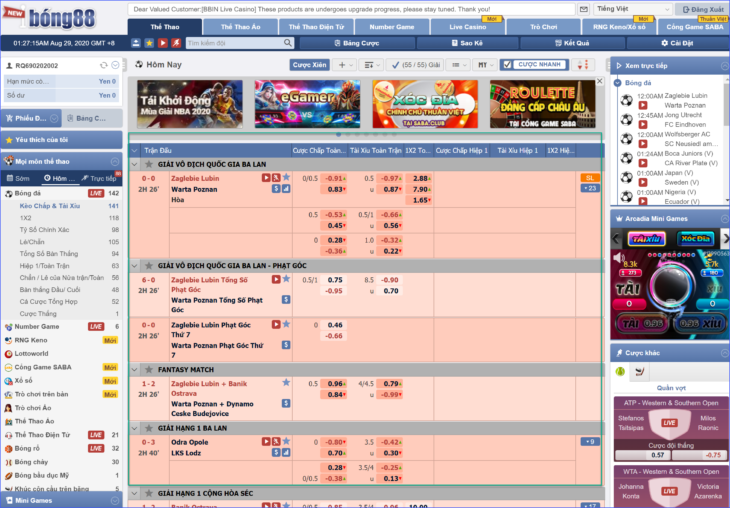This screenshot has width=730, height=508.
Task: Toggle the (55 / 55) Giải league filter
Action: (416, 65)
